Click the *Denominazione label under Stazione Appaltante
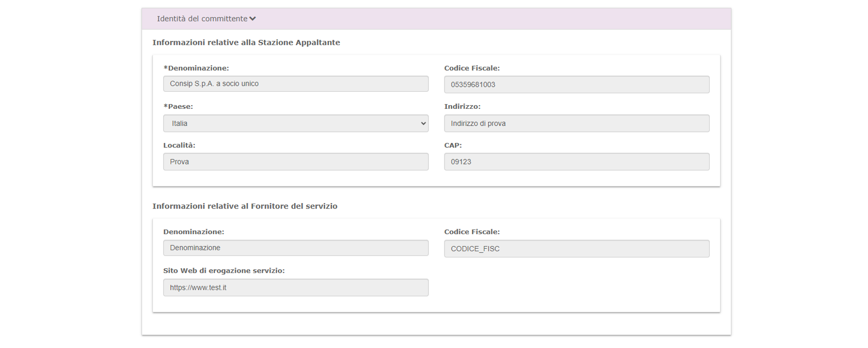This screenshot has width=868, height=348. tap(196, 68)
